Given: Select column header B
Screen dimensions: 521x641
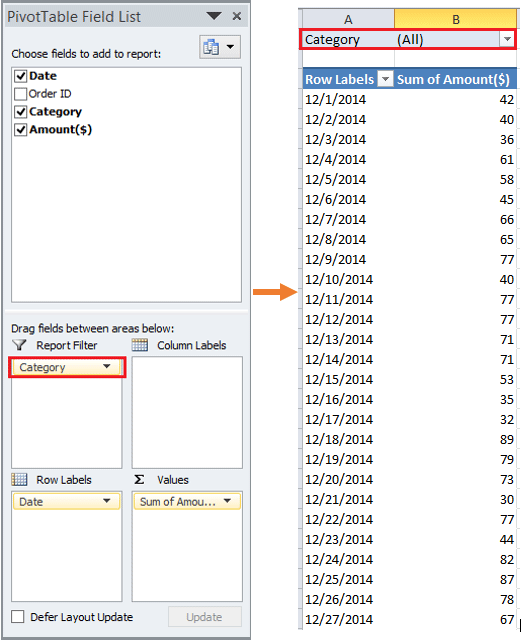Looking at the screenshot, I should point(455,19).
